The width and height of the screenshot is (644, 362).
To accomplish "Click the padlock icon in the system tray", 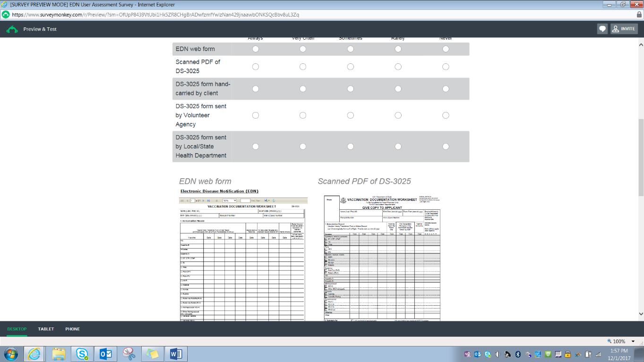I will point(568,354).
